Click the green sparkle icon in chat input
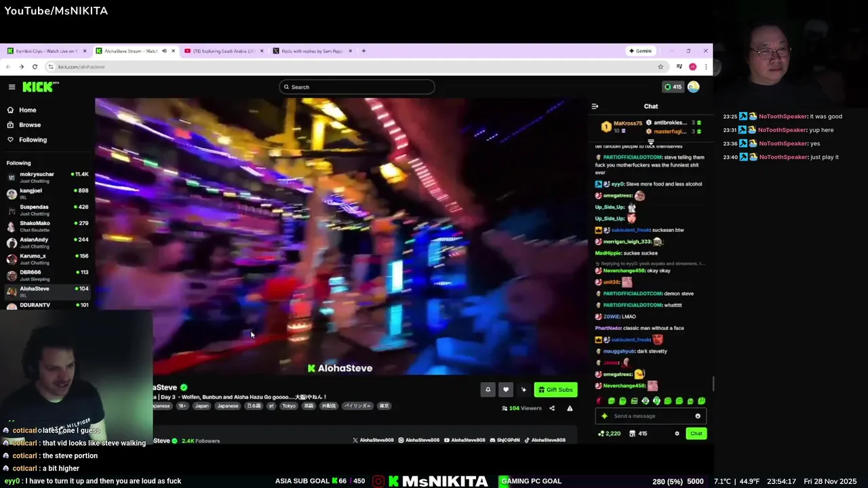The width and height of the screenshot is (868, 488). 604,416
